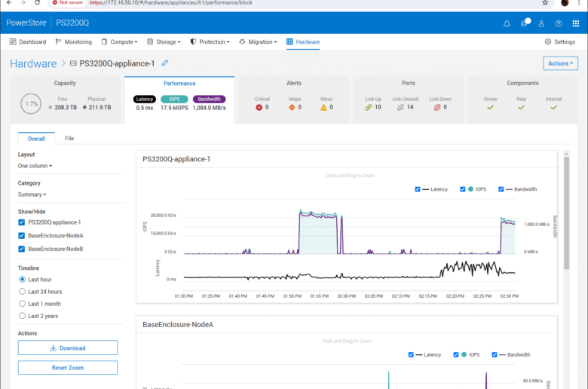Open the Monitoring menu item
This screenshot has height=389, width=588.
(x=74, y=42)
